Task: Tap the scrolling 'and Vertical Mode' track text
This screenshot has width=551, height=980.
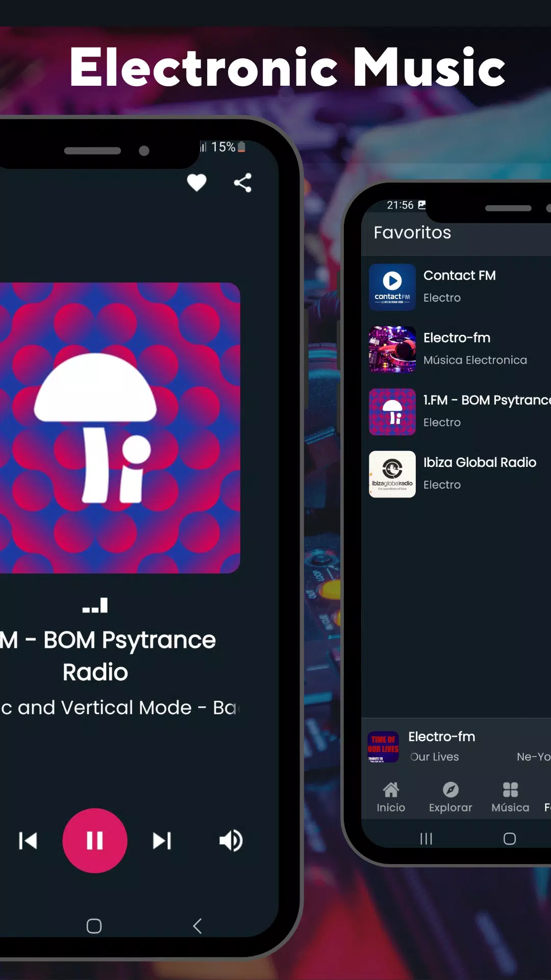Action: [119, 707]
